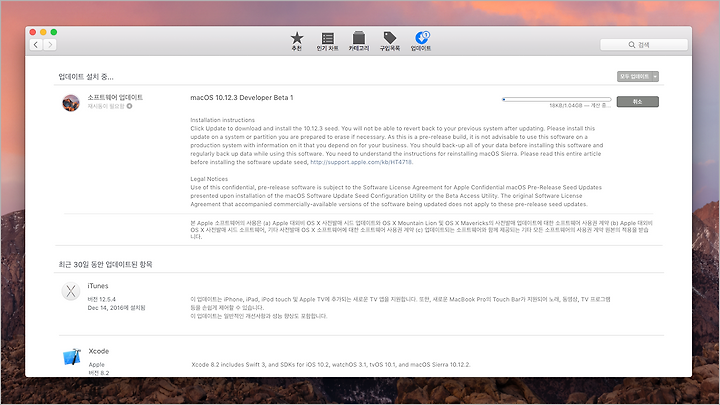Click the App Store search field

tap(644, 45)
